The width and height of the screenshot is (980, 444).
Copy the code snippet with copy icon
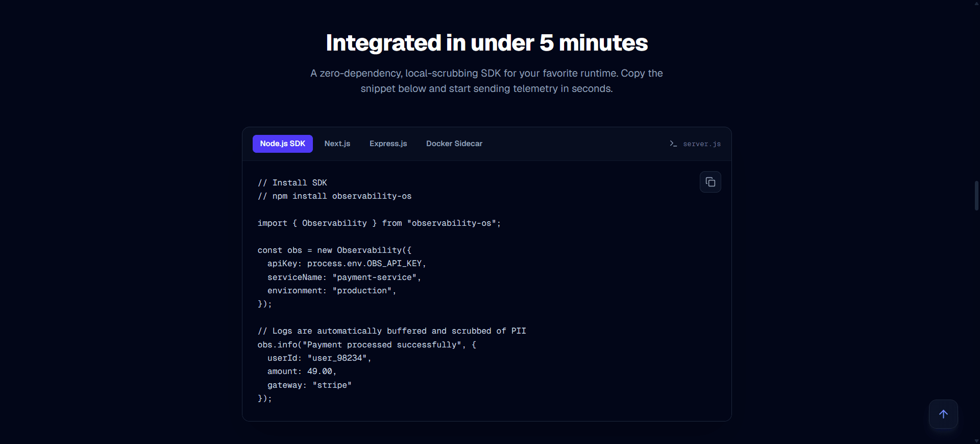point(710,182)
